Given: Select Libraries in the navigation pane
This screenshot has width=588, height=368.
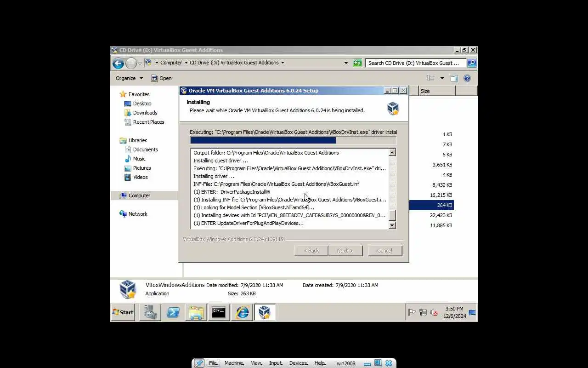Looking at the screenshot, I should 138,140.
